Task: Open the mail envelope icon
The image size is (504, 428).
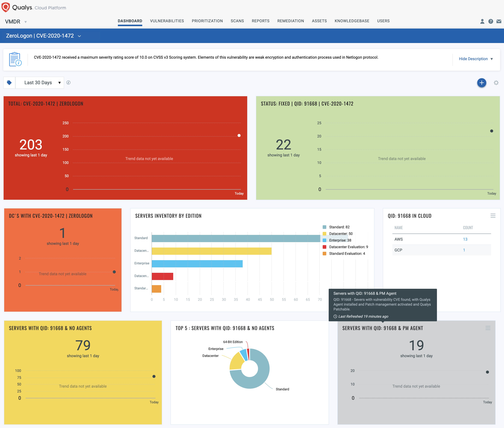Action: tap(499, 21)
